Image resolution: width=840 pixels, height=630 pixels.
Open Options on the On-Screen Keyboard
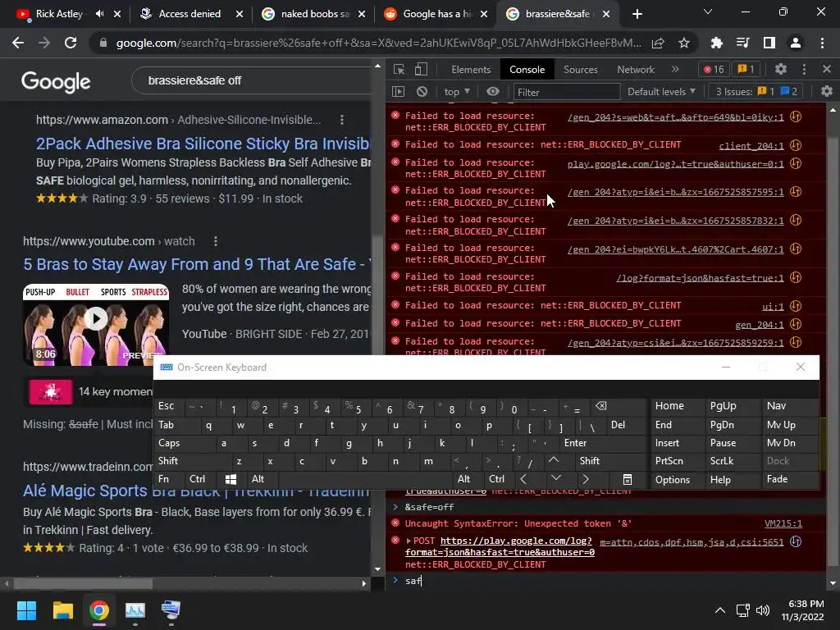point(677,479)
